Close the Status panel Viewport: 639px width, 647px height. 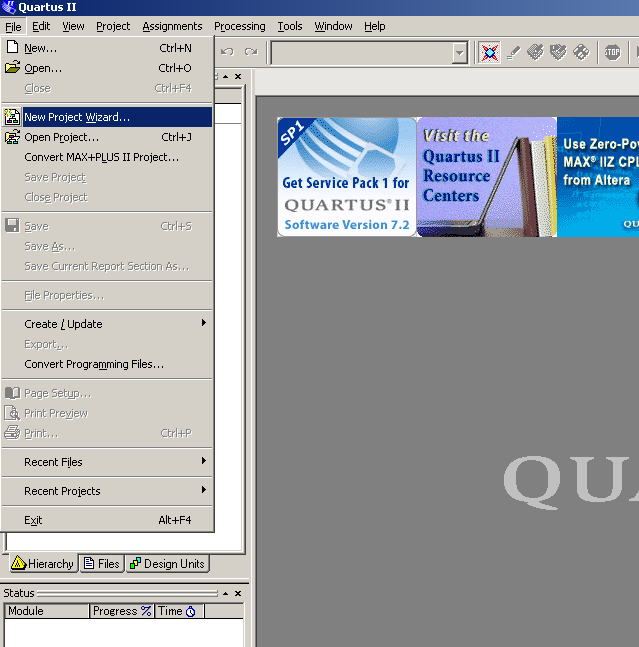(238, 593)
